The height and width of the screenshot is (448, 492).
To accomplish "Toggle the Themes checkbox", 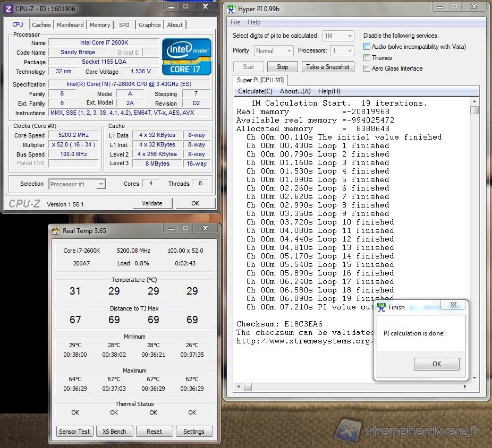I will point(367,57).
